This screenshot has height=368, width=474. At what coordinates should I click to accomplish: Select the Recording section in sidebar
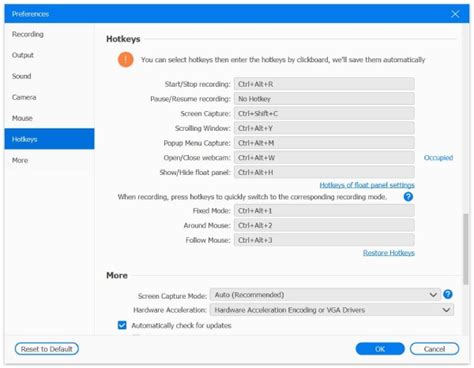tap(49, 34)
